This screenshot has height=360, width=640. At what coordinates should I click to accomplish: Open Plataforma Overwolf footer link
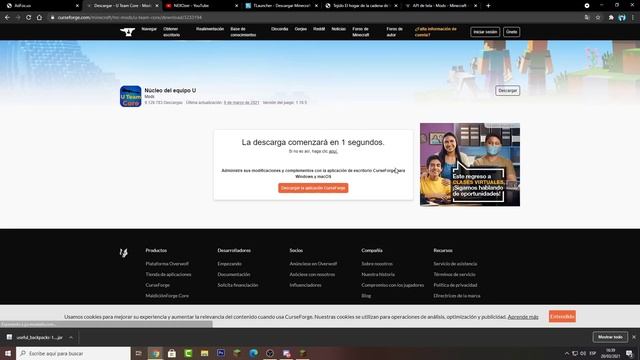point(167,264)
